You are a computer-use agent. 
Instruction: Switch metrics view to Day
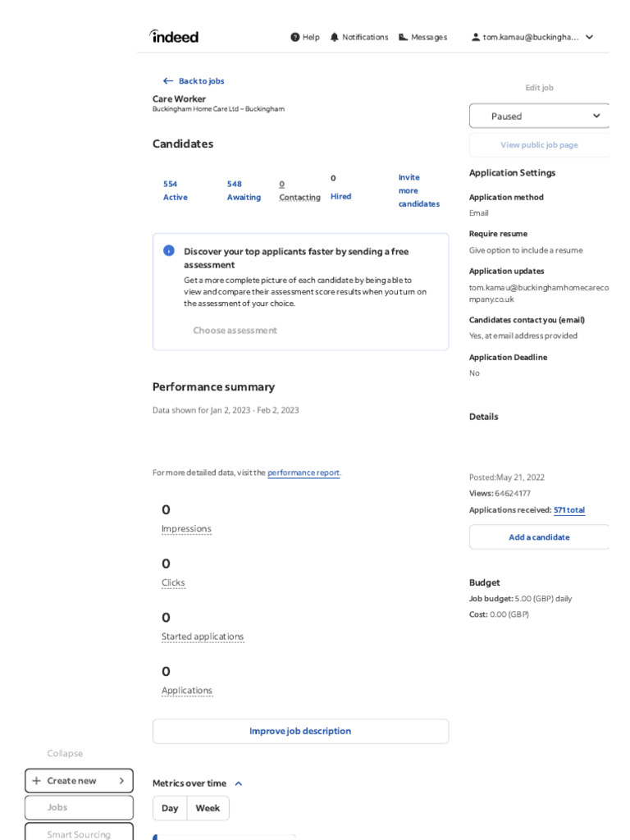pyautogui.click(x=170, y=808)
